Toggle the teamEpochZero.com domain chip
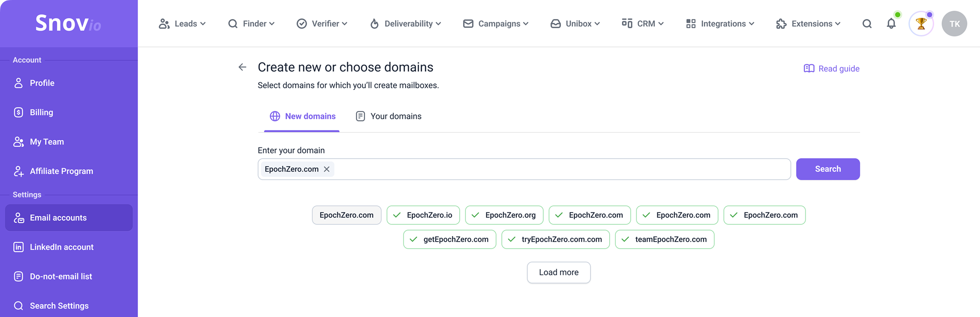This screenshot has width=980, height=317. (664, 239)
